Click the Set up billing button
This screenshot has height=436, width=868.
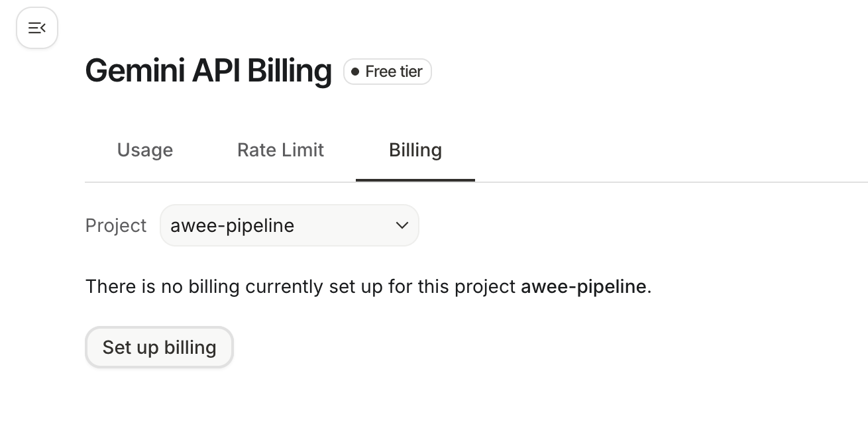click(x=159, y=347)
